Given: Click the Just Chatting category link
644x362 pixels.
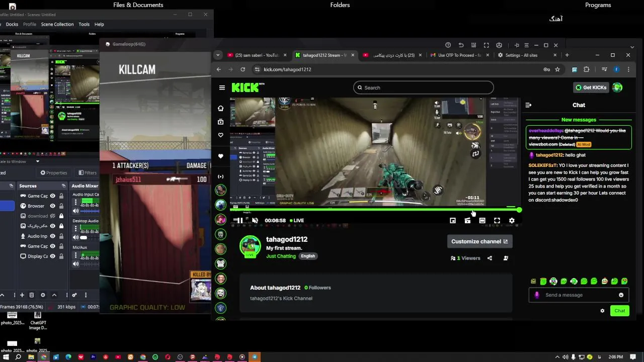Looking at the screenshot, I should pyautogui.click(x=281, y=256).
